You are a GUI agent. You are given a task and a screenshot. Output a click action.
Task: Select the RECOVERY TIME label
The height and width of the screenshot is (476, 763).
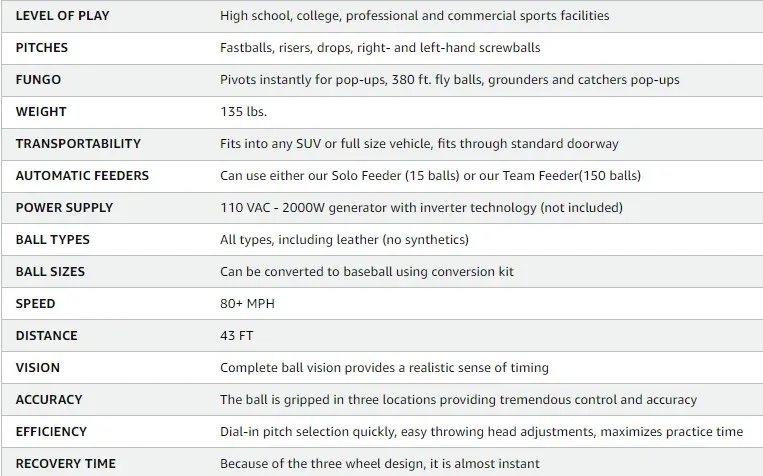pyautogui.click(x=65, y=464)
